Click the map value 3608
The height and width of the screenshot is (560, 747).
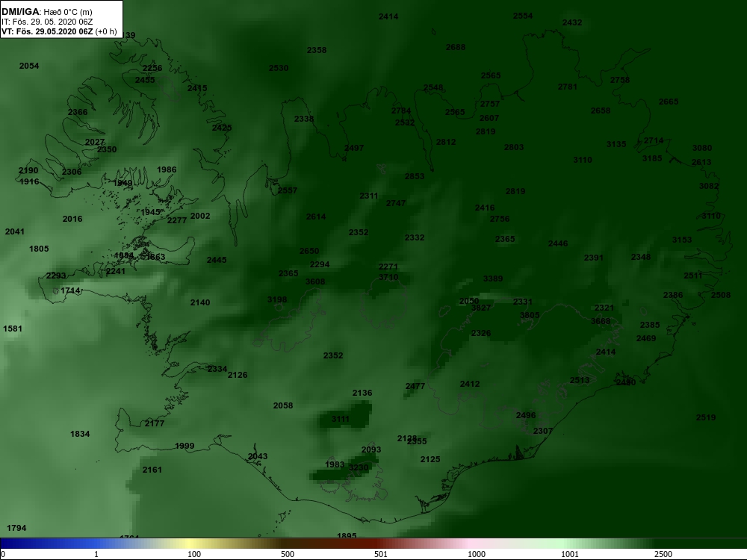(x=315, y=281)
